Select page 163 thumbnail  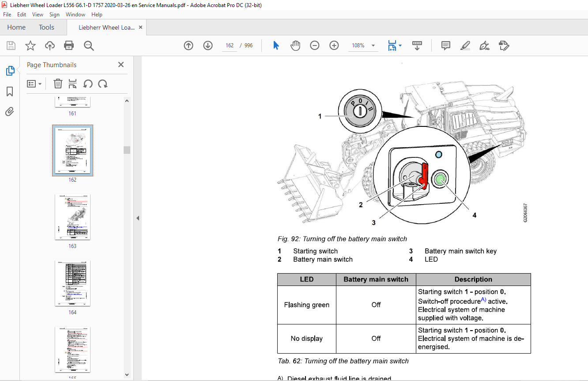pos(72,217)
